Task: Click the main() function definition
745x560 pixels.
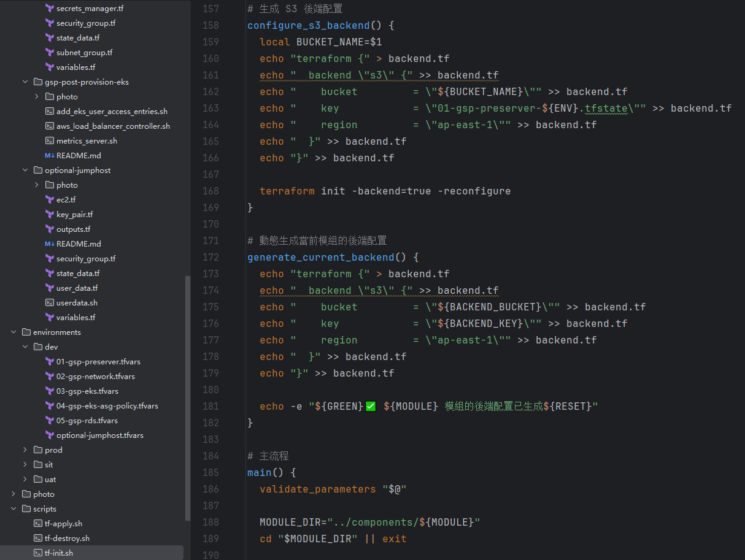Action: (x=272, y=473)
